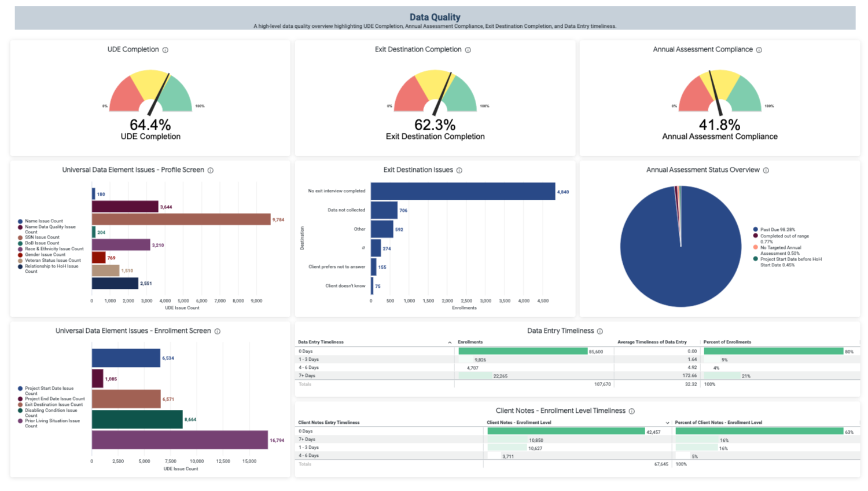Open the Annual Assessment Status Overview info icon

click(x=766, y=170)
